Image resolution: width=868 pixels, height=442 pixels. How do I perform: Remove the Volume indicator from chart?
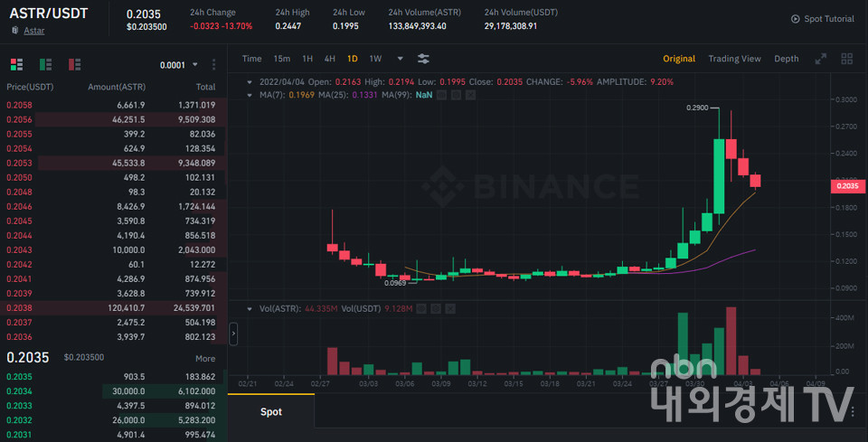tap(450, 308)
